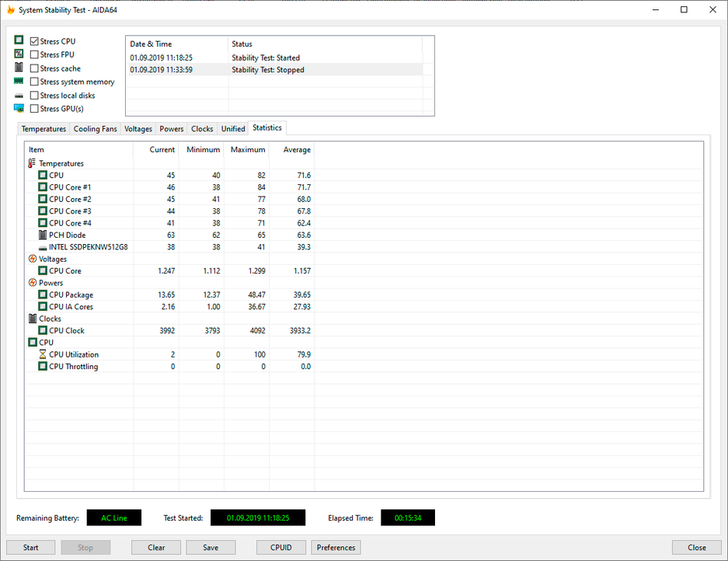Click the Test Started value 01.09.2019 11:18:25
This screenshot has height=561, width=728.
point(258,517)
